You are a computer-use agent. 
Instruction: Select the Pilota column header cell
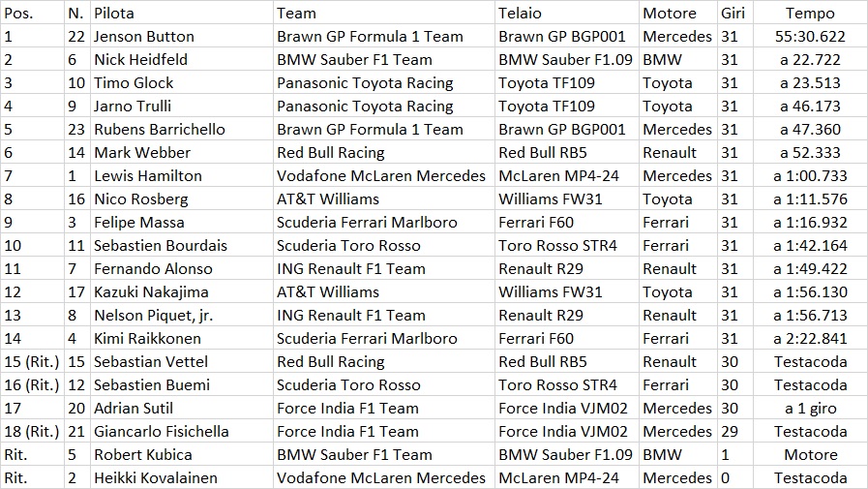click(x=182, y=13)
